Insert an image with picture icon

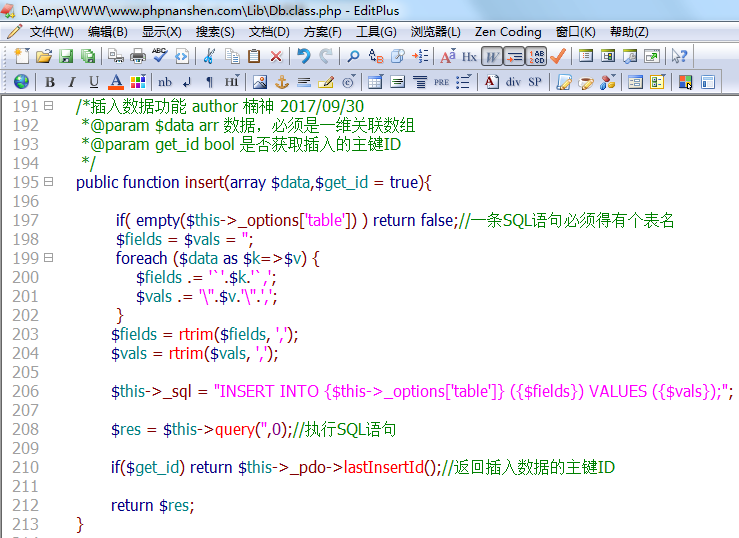point(260,82)
